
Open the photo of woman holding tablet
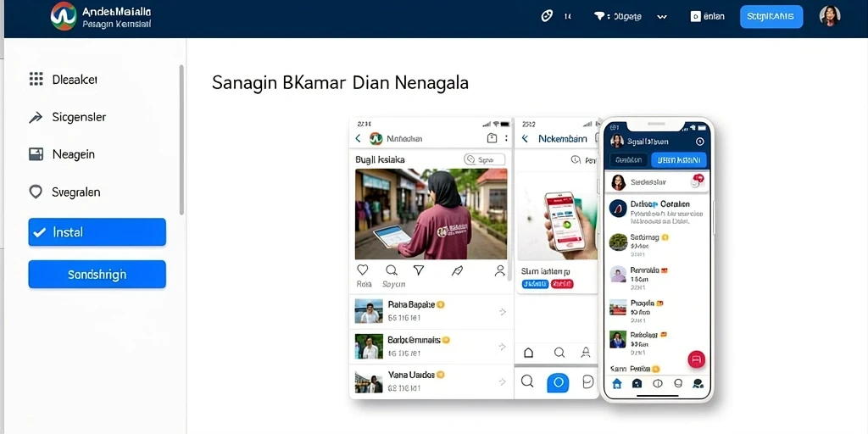(431, 214)
